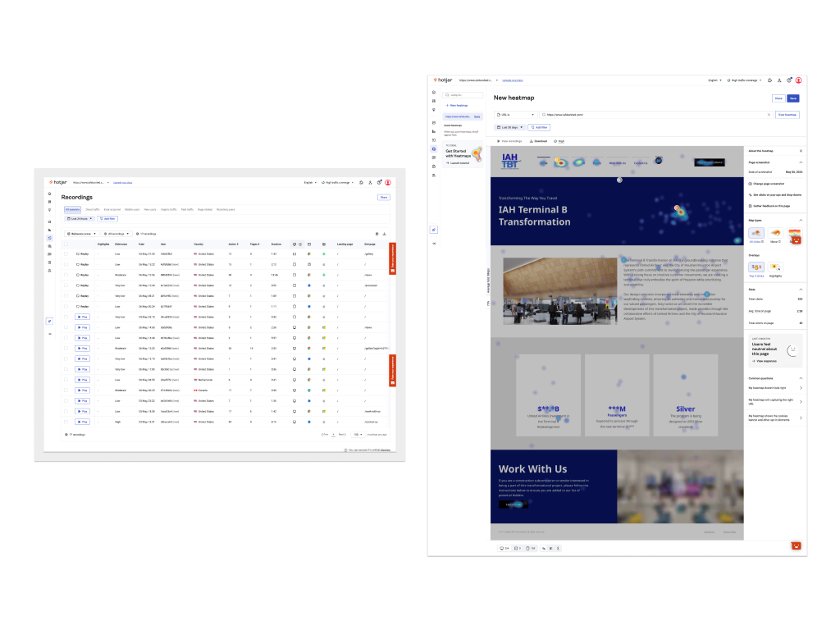Check the Moderate relevance /news row
Image resolution: width=840 pixels, height=630 pixels.
pyautogui.click(x=66, y=275)
